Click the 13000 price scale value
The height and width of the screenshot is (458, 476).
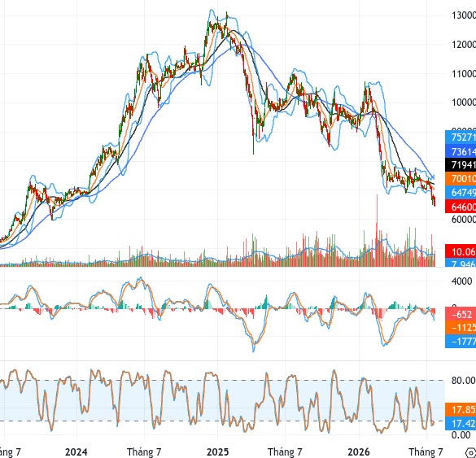tap(464, 15)
